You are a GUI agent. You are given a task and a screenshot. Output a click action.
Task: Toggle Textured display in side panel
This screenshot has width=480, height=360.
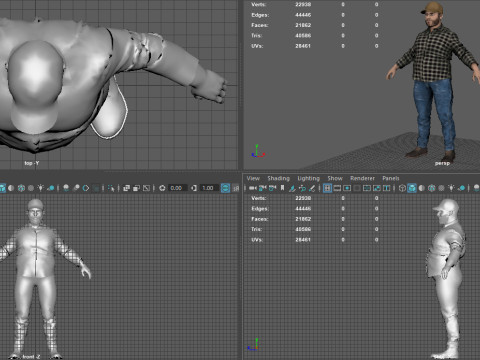[441, 188]
